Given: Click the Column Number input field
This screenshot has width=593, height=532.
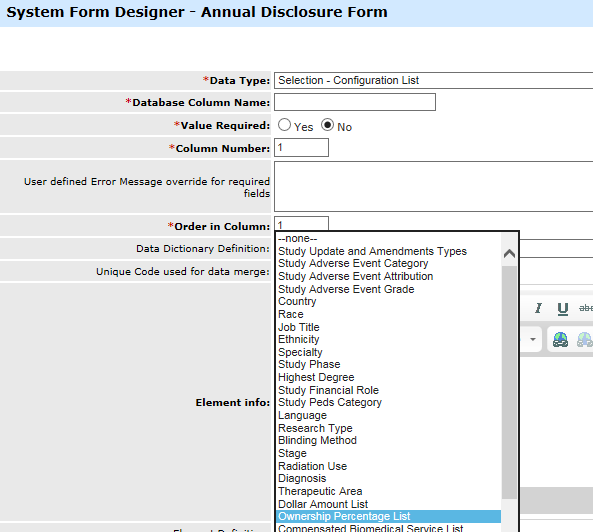Looking at the screenshot, I should click(x=301, y=147).
